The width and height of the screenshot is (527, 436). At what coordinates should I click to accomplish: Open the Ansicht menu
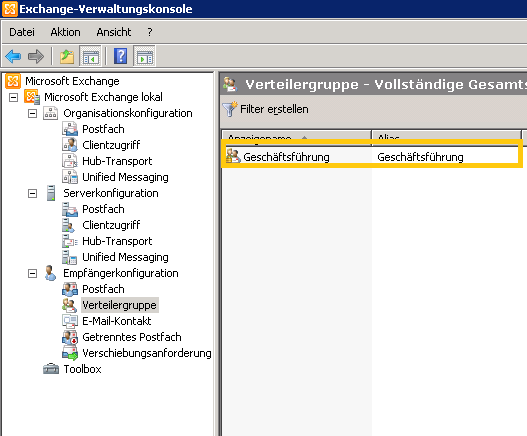click(x=114, y=32)
